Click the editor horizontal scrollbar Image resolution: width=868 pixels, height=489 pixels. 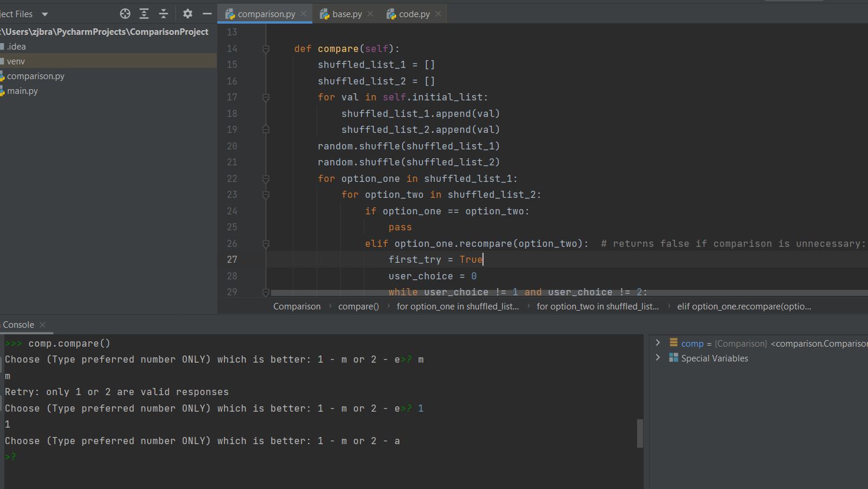[x=569, y=292]
